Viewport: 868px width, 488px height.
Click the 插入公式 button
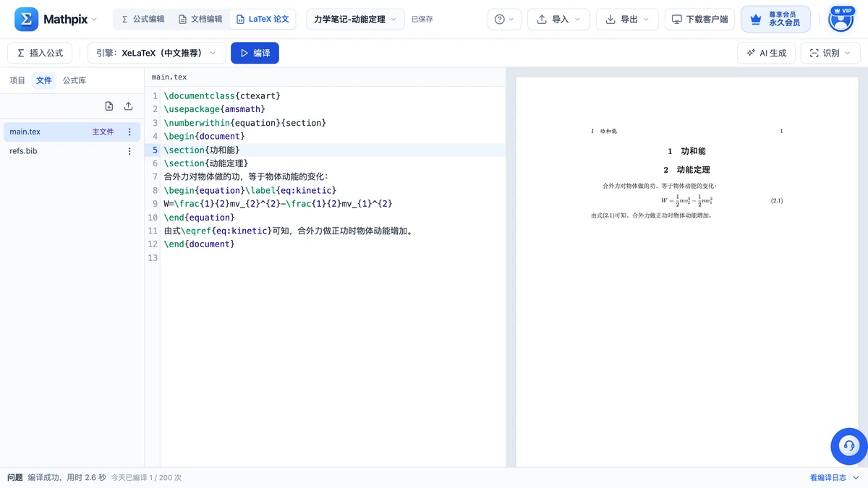pyautogui.click(x=40, y=53)
